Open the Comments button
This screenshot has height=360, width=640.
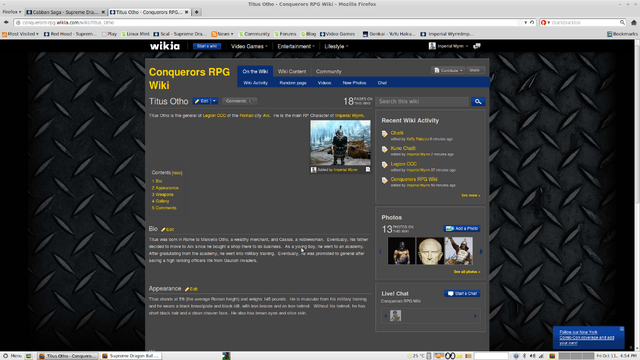pos(240,101)
